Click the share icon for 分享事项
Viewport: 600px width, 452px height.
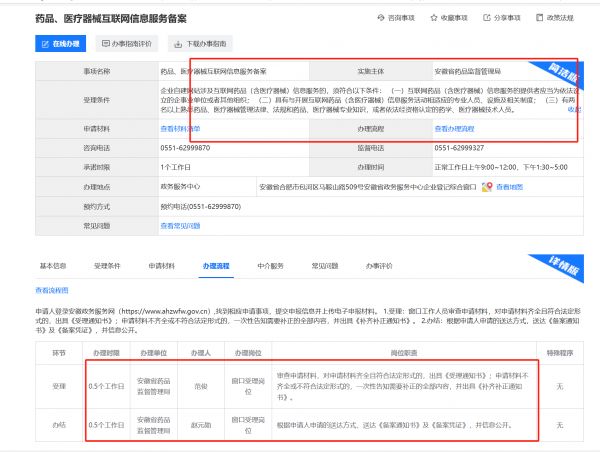[x=487, y=18]
